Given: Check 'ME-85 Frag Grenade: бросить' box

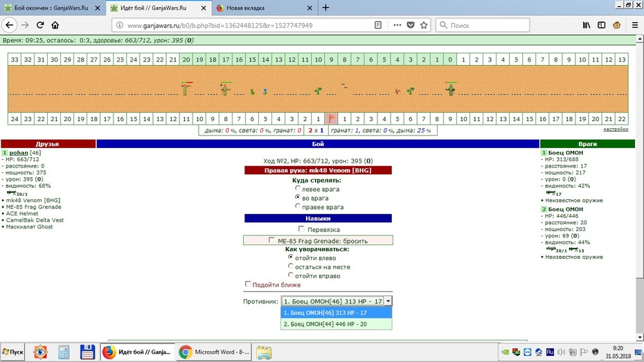Looking at the screenshot, I should point(271,239).
